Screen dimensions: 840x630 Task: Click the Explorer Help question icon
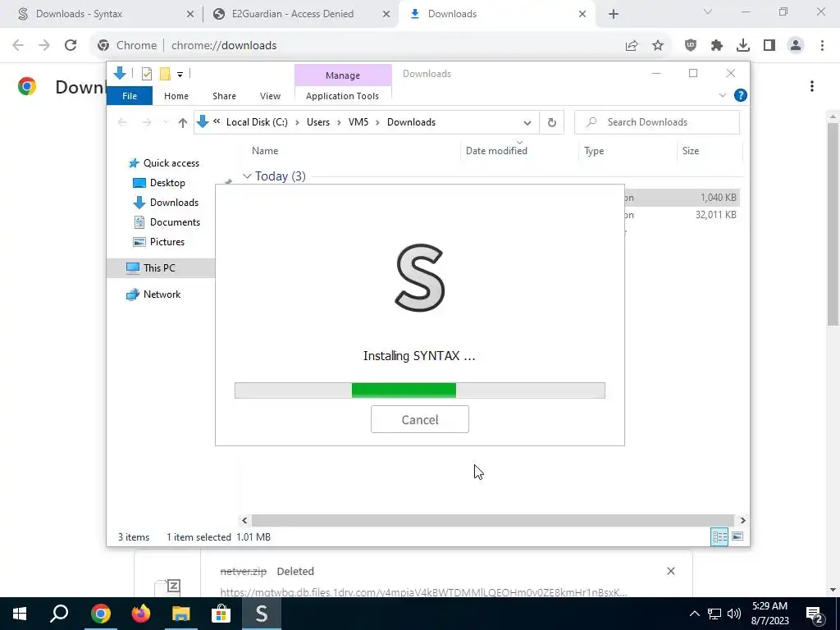(x=741, y=95)
